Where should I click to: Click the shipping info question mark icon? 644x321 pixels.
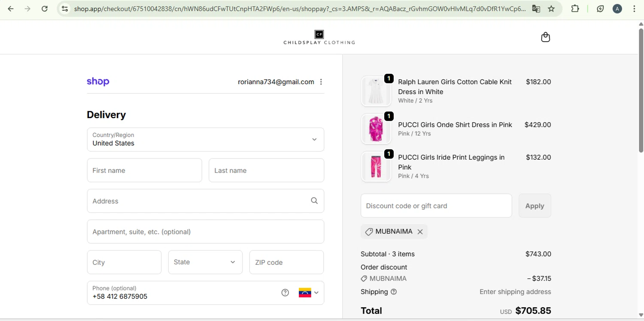(394, 292)
